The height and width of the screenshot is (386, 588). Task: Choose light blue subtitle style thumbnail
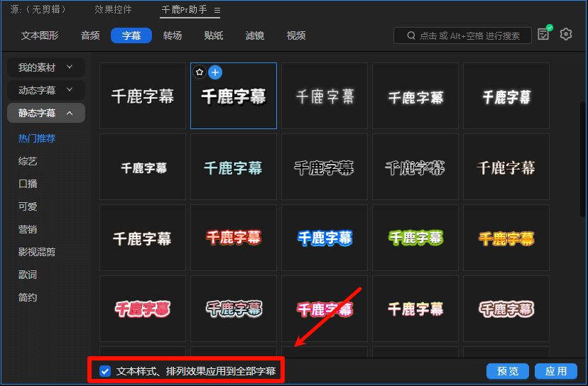(233, 167)
